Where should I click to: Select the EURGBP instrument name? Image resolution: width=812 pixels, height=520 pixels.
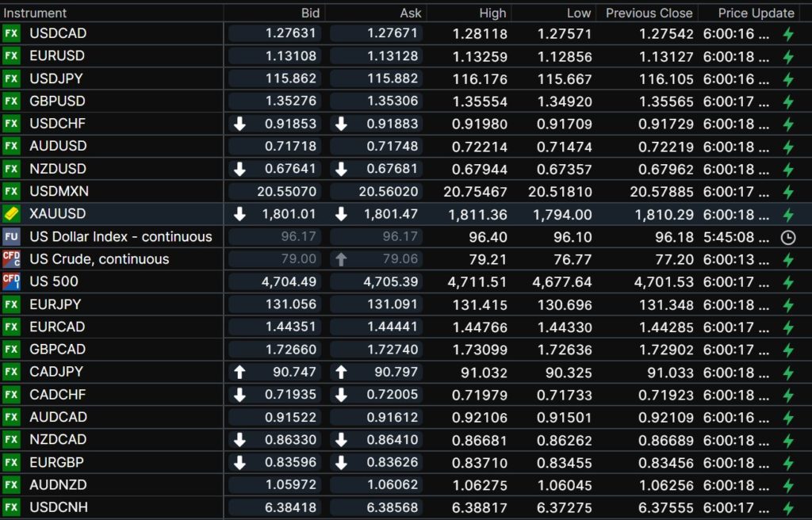[x=57, y=462]
